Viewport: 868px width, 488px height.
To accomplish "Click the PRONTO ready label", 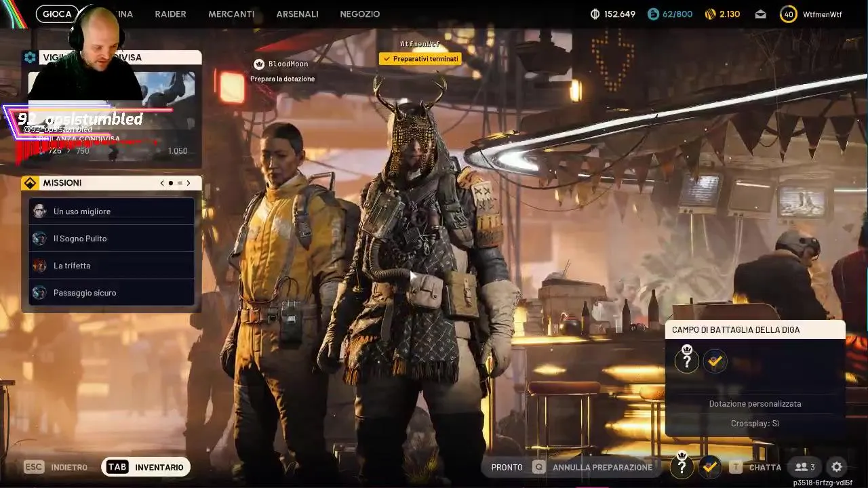I will pyautogui.click(x=507, y=467).
